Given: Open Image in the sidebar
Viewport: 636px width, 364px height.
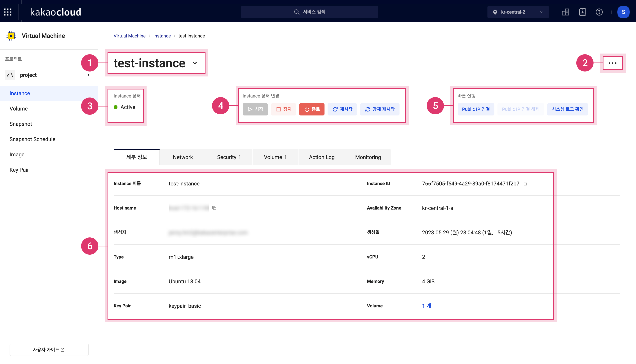Looking at the screenshot, I should tap(49, 154).
